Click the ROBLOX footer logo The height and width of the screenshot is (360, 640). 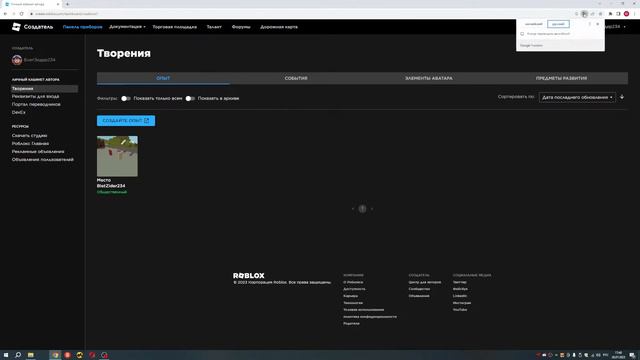click(249, 276)
